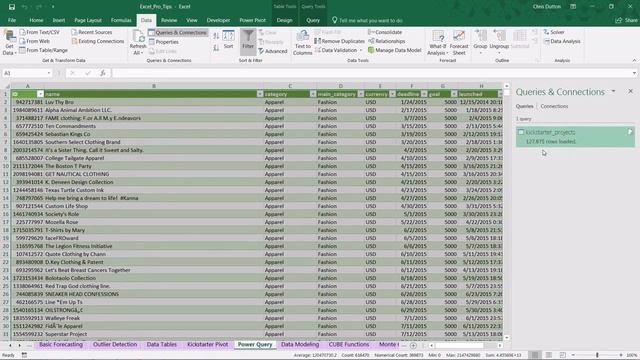Click Manage Data Model
The image size is (640, 360).
(394, 50)
